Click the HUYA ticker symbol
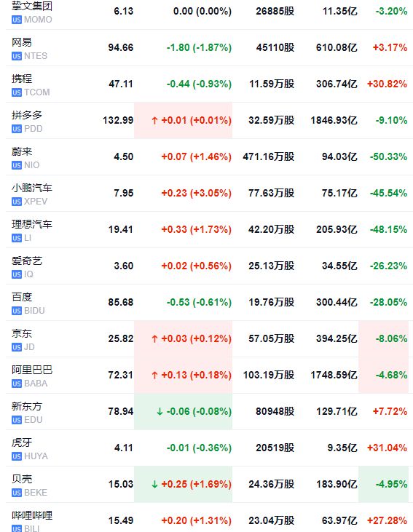 click(x=36, y=456)
